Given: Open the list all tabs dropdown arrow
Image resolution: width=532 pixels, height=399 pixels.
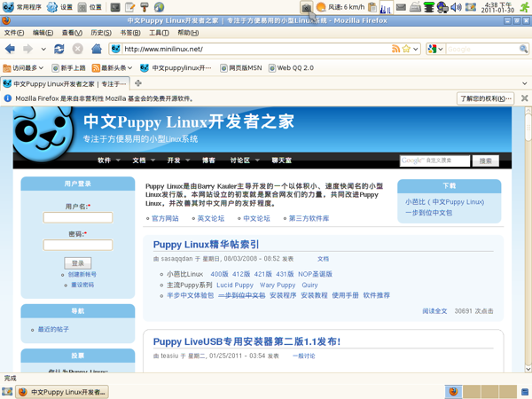Looking at the screenshot, I should pyautogui.click(x=524, y=83).
